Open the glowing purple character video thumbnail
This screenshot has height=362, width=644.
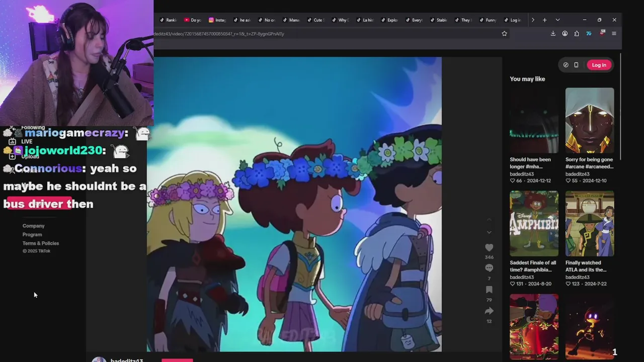tap(590, 327)
